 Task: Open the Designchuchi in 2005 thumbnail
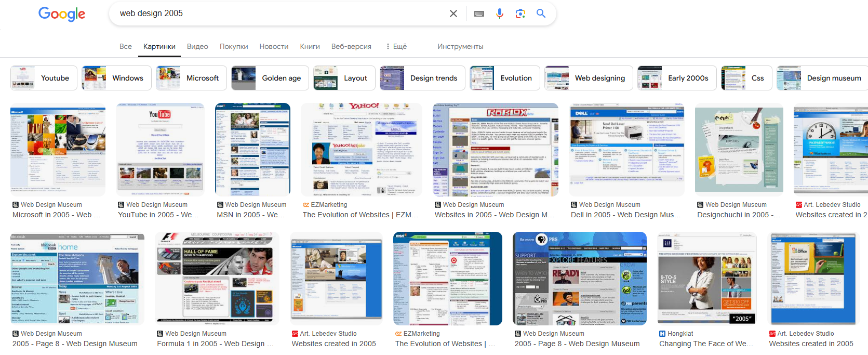(x=739, y=150)
